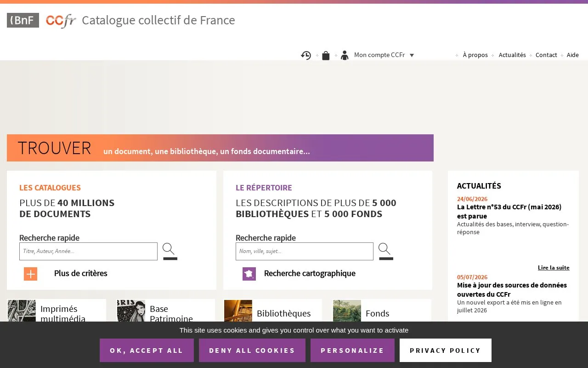This screenshot has height=368, width=588.
Task: Open La Lettre n°53 du CCFr news title
Action: (x=509, y=212)
